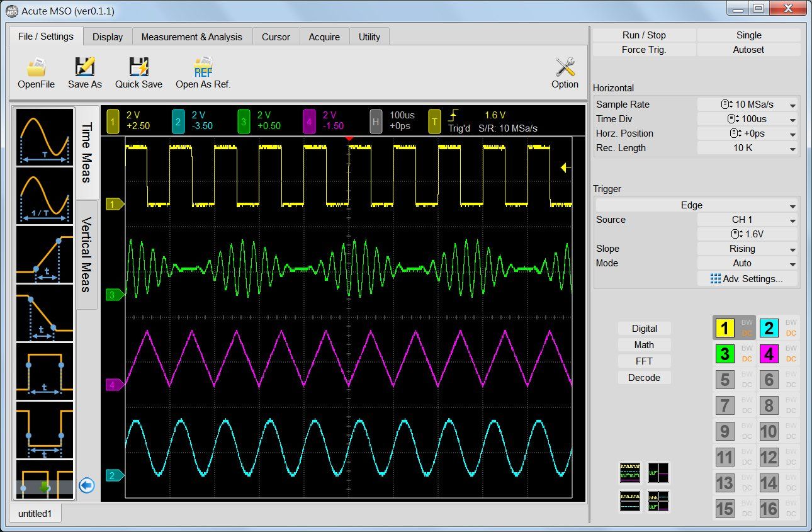Turn on channel 5
This screenshot has height=532, width=812.
(725, 380)
